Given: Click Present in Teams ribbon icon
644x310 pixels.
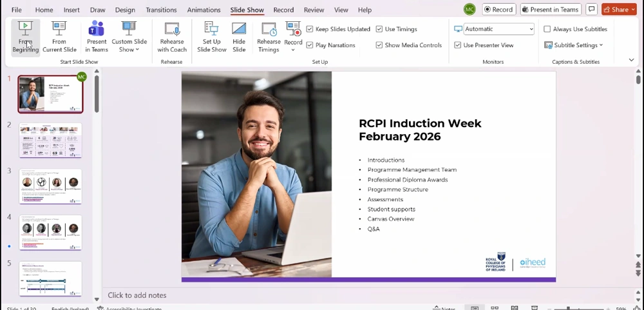Looking at the screenshot, I should click(x=97, y=37).
